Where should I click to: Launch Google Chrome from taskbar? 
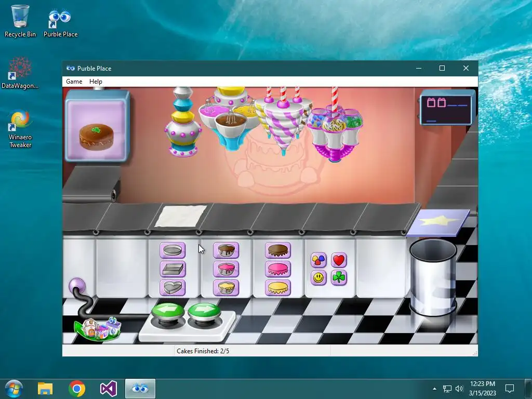click(77, 389)
